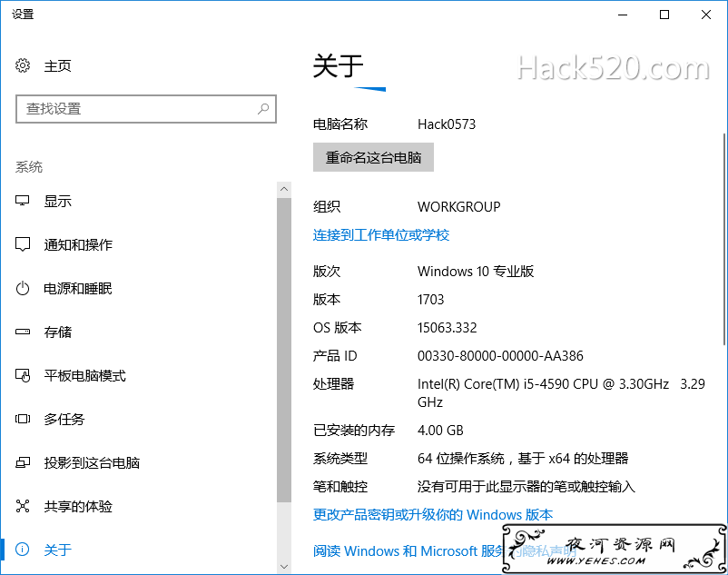The height and width of the screenshot is (575, 728).
Task: Click installed memory 4.00 GB
Action: pos(440,431)
